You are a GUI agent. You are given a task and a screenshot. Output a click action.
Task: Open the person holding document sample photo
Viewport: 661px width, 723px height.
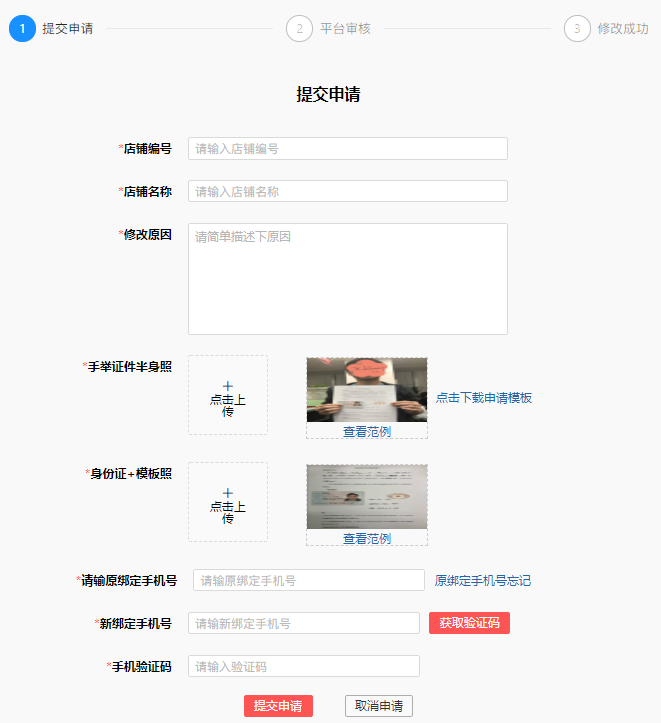pos(367,390)
